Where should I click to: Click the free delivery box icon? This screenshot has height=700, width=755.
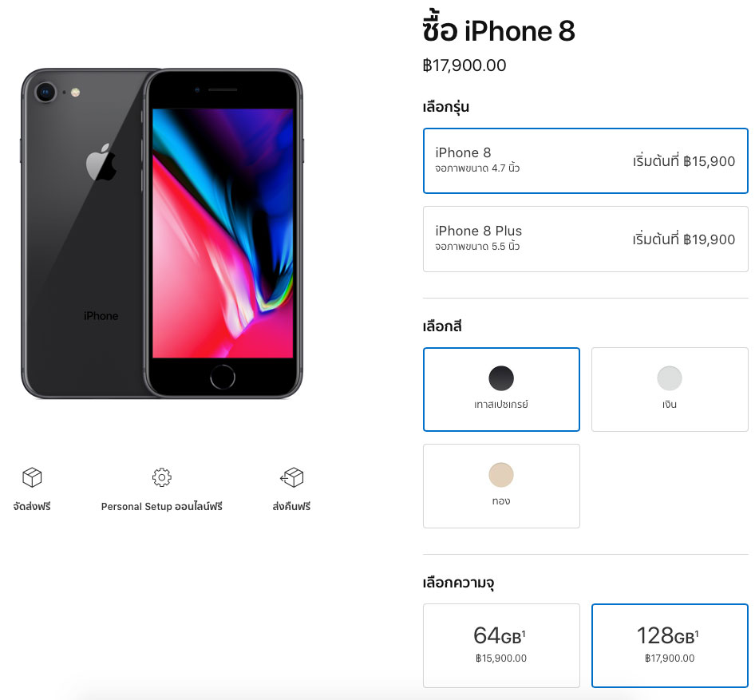click(x=32, y=477)
